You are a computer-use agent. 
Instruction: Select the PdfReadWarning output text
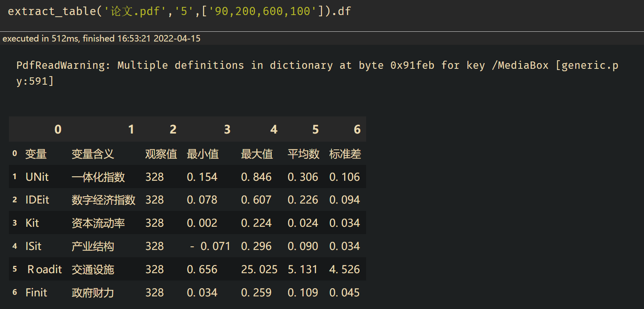pyautogui.click(x=317, y=73)
